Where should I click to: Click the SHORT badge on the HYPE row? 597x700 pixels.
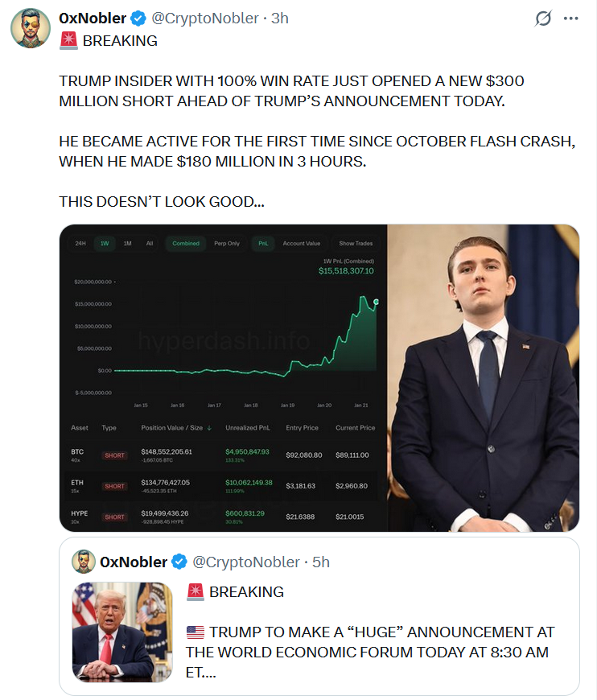click(x=114, y=518)
